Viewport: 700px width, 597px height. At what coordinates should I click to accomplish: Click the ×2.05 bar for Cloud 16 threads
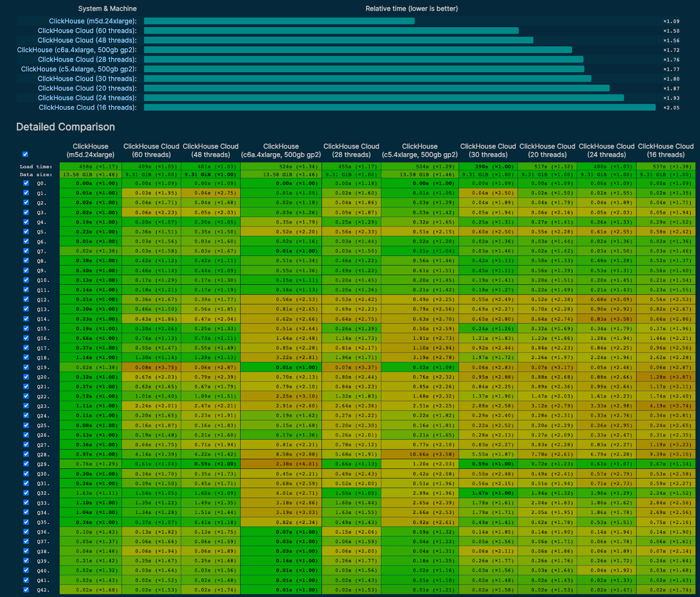coord(399,108)
